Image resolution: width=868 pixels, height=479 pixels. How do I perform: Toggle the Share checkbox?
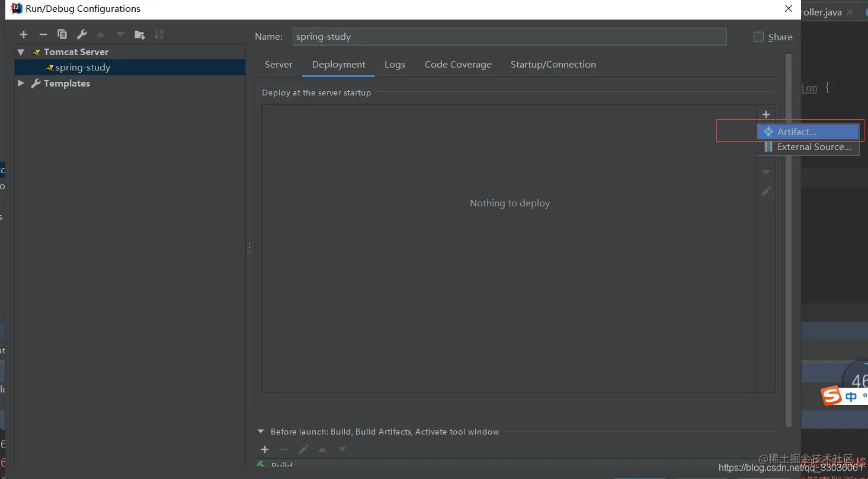758,37
